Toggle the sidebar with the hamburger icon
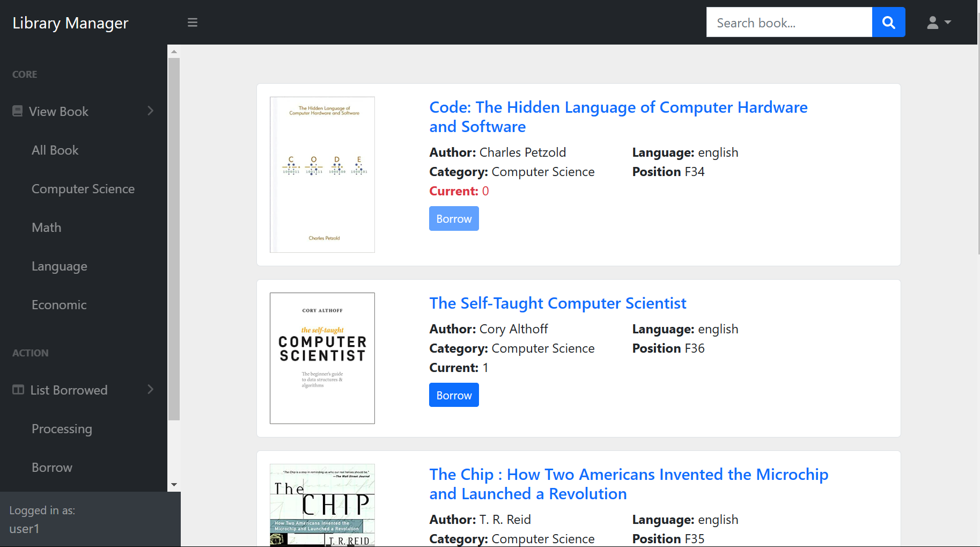The height and width of the screenshot is (547, 980). (193, 23)
